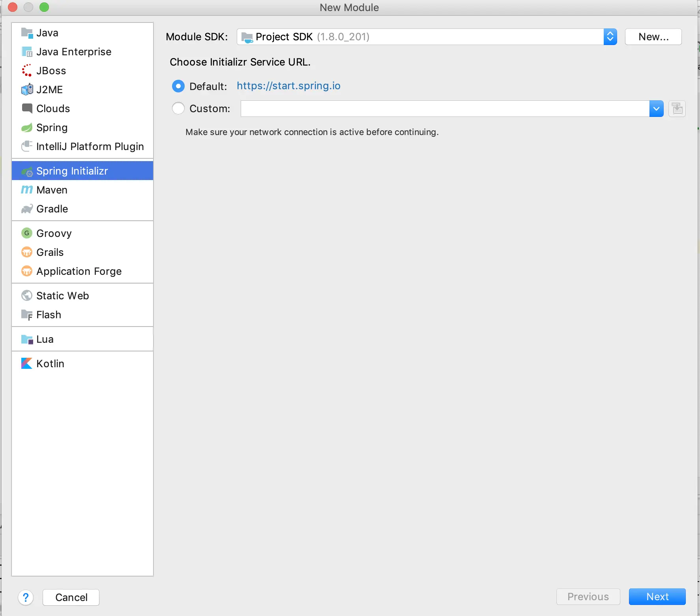This screenshot has width=700, height=616.
Task: Select the Custom URL radio button
Action: click(178, 108)
